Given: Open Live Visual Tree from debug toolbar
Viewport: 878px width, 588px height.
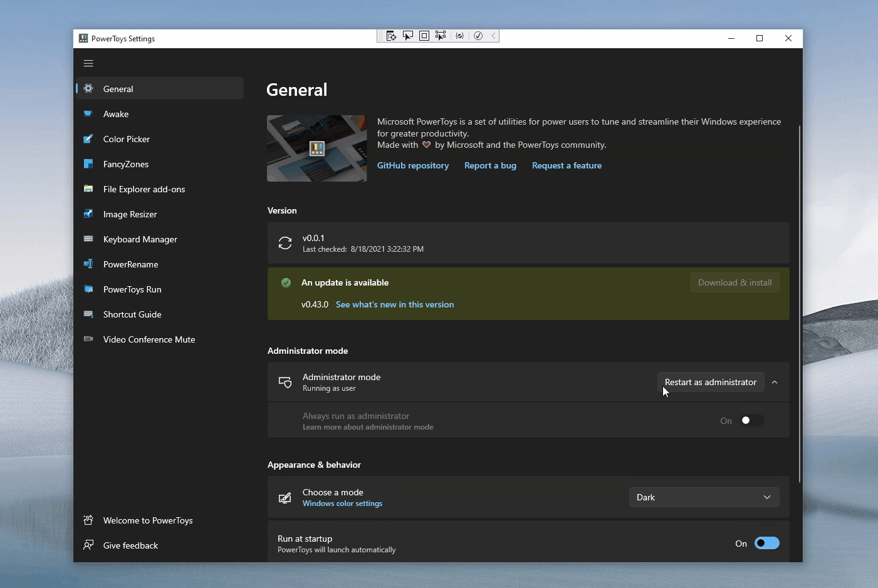Looking at the screenshot, I should pos(391,36).
